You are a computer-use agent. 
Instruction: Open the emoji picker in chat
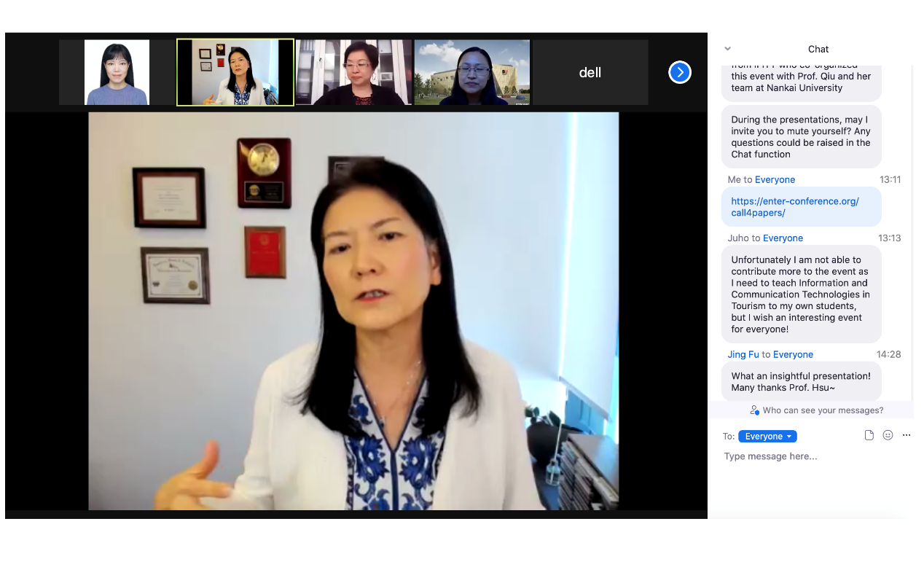[x=888, y=435]
